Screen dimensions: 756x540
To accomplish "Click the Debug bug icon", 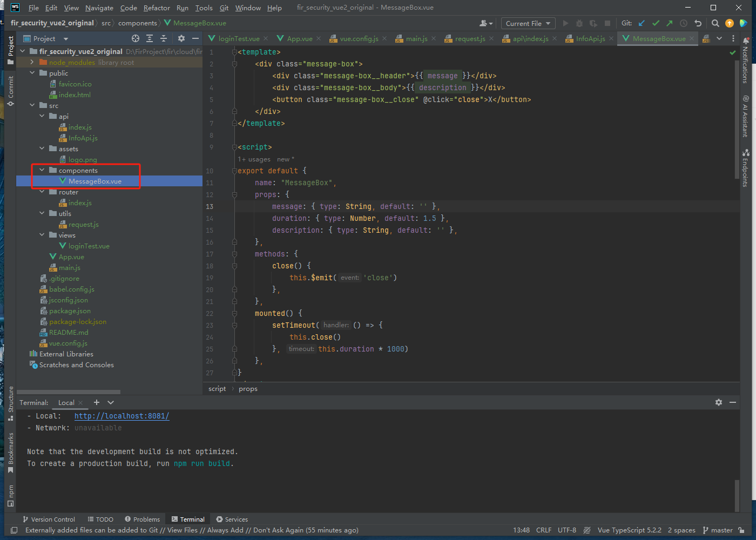I will tap(579, 23).
